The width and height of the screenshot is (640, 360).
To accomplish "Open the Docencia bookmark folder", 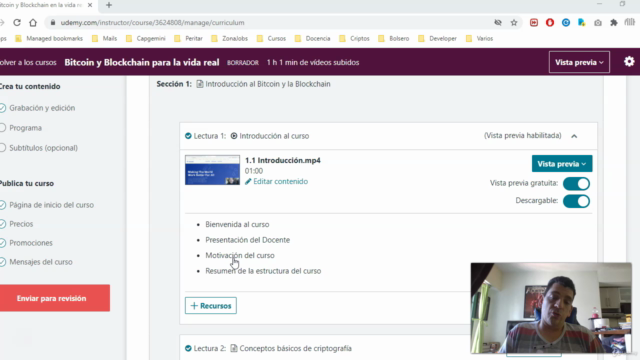I will [313, 38].
